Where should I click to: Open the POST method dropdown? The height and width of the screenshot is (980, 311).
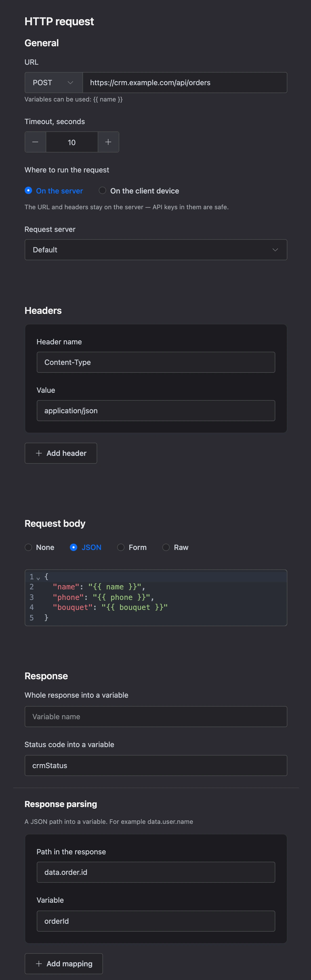click(54, 83)
